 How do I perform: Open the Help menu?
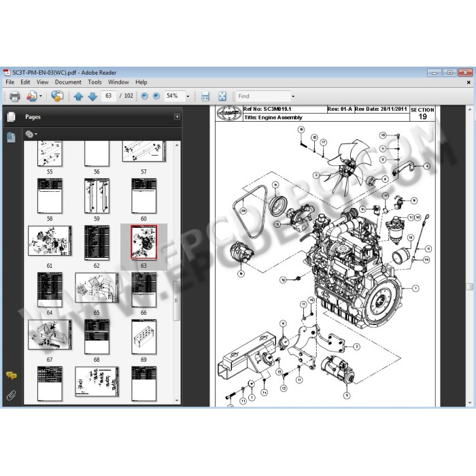point(141,82)
